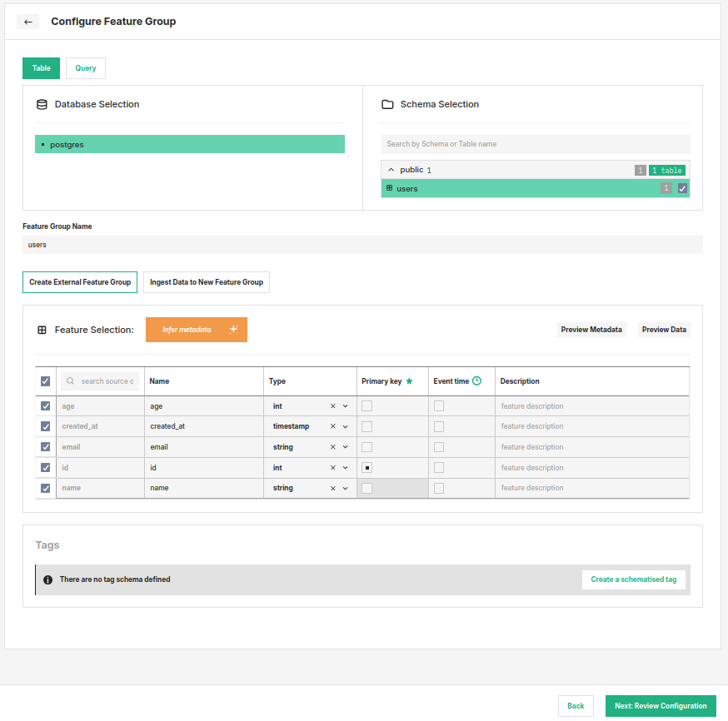The width and height of the screenshot is (728, 721).
Task: Switch to the Query tab
Action: pyautogui.click(x=85, y=67)
